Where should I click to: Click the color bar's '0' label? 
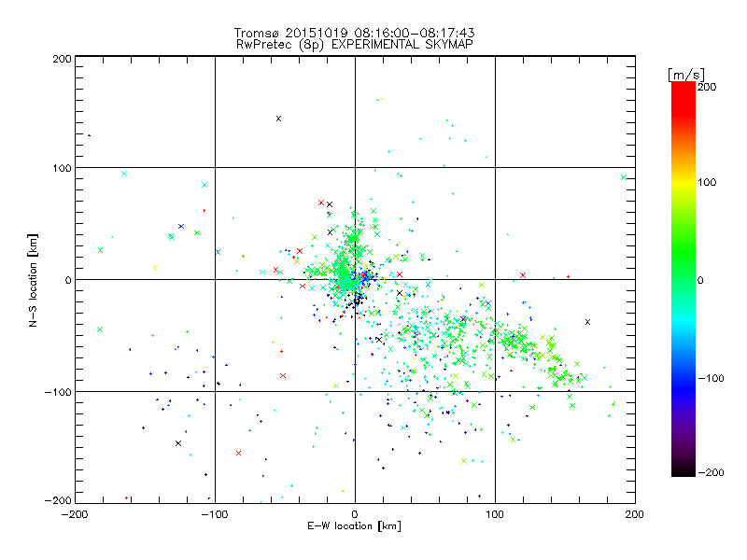(x=699, y=280)
